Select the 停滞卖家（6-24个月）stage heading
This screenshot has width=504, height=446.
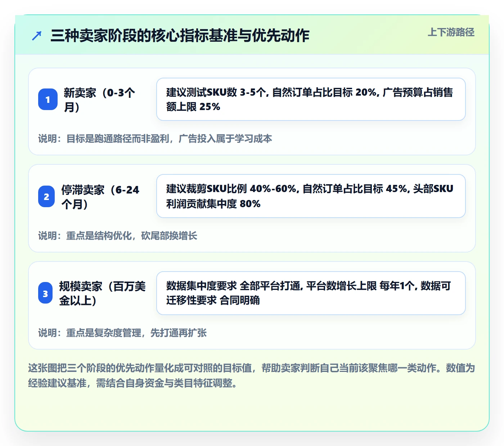[100, 197]
